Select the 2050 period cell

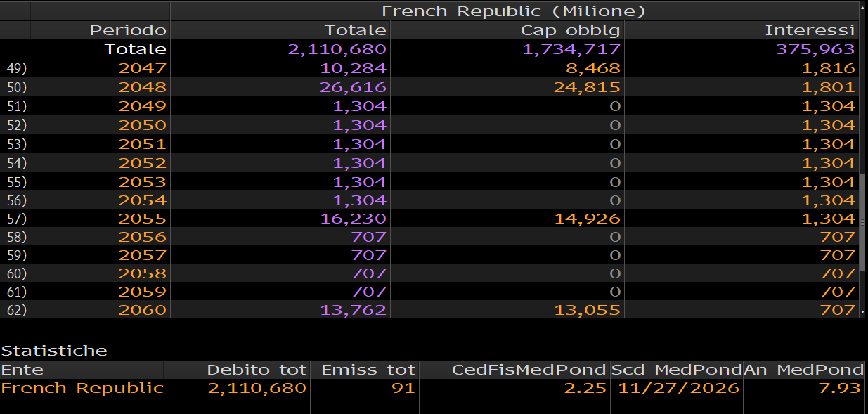(x=143, y=125)
